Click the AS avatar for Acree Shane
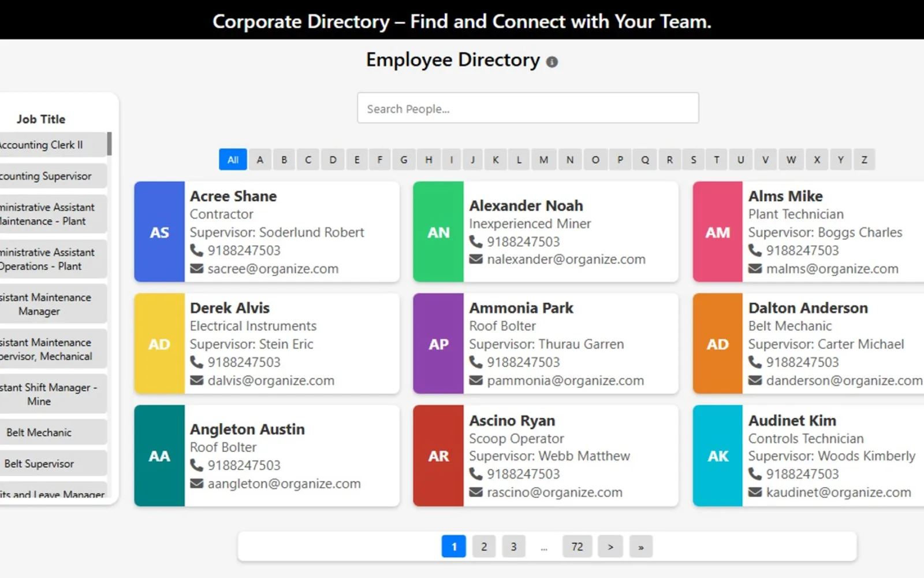 [159, 232]
